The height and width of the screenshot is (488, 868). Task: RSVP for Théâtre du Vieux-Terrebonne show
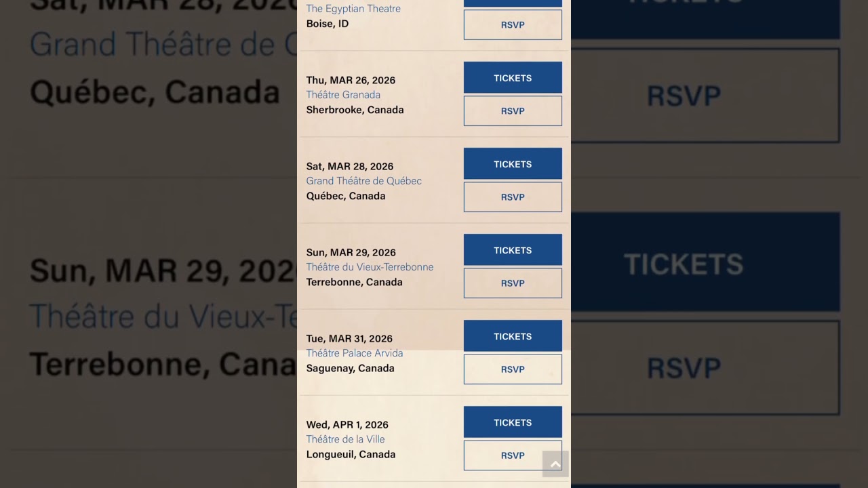(513, 283)
